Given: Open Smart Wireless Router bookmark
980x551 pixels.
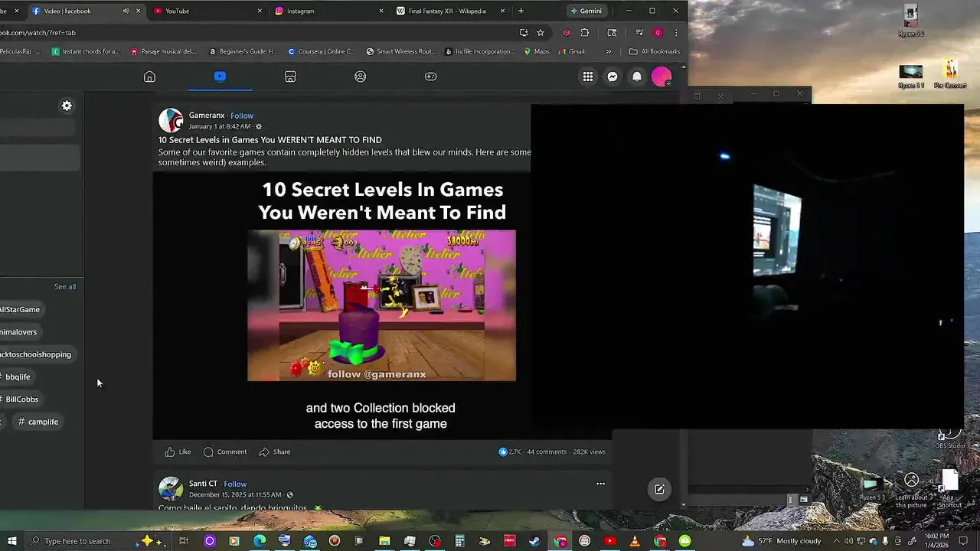Looking at the screenshot, I should [x=401, y=51].
